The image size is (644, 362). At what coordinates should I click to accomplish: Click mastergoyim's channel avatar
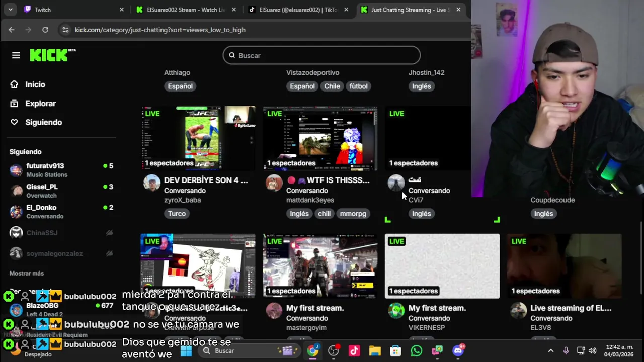coord(274,311)
